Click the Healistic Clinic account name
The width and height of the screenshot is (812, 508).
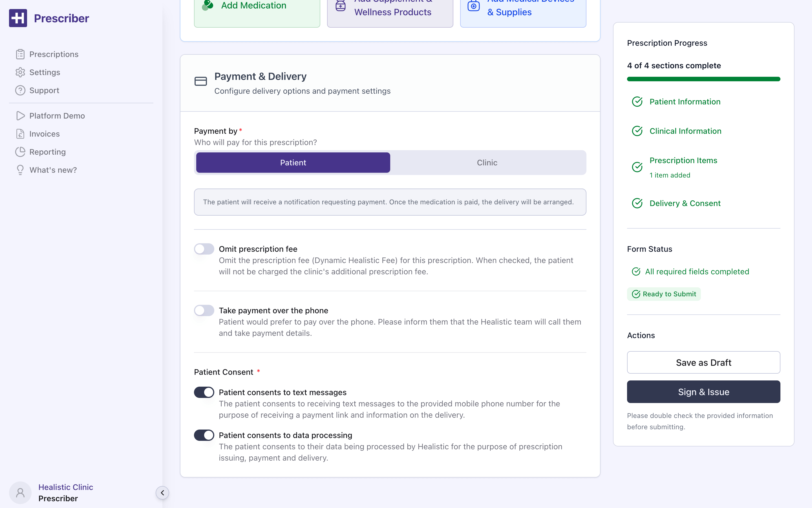tap(65, 487)
